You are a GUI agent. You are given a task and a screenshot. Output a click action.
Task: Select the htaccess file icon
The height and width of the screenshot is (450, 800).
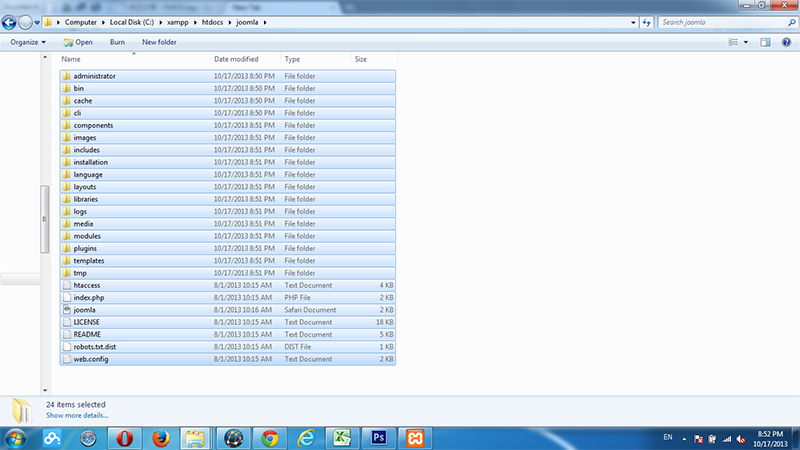(x=67, y=285)
